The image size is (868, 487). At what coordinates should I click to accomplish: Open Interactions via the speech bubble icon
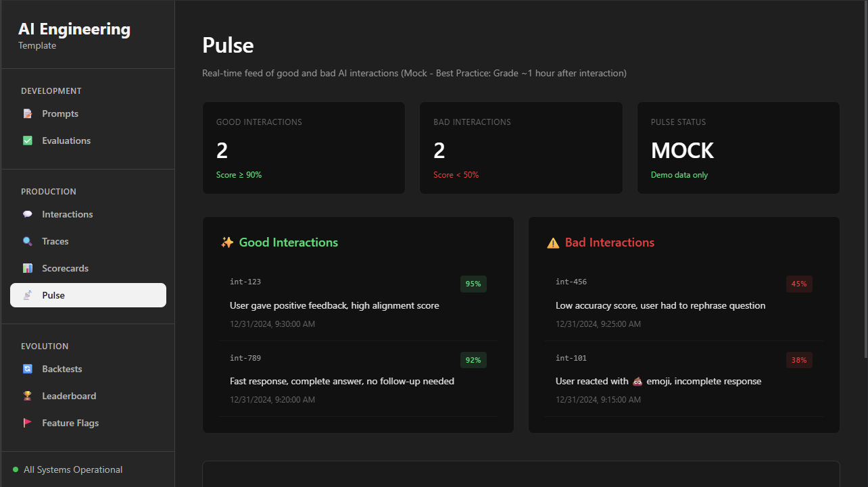pyautogui.click(x=28, y=214)
